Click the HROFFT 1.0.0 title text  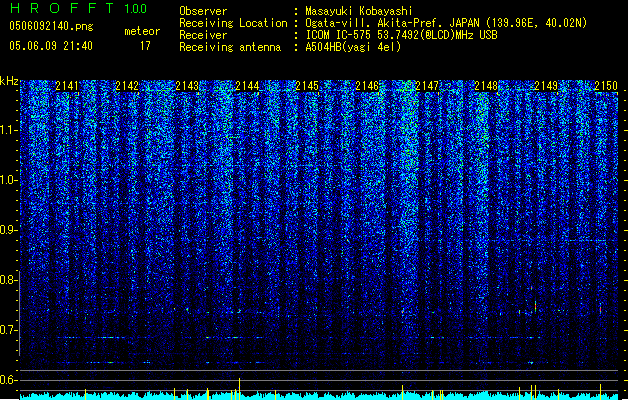click(x=78, y=8)
